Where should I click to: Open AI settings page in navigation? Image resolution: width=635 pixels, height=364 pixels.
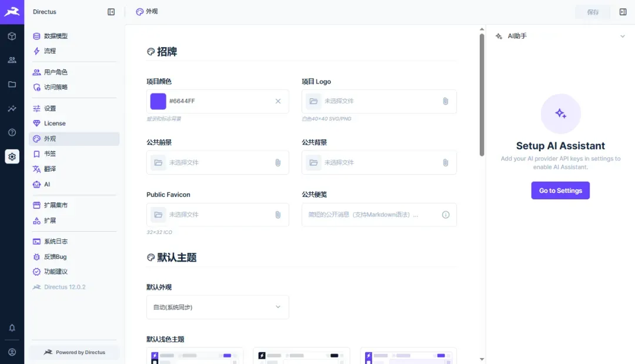74,184
